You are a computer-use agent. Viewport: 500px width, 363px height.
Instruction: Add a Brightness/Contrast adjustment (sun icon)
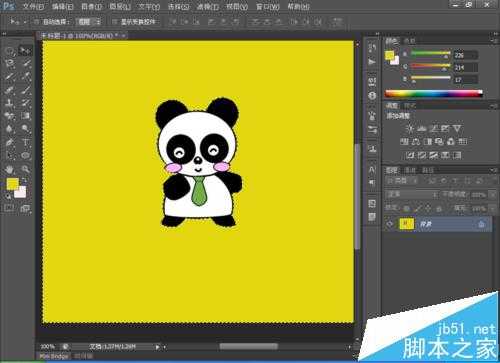pos(410,129)
